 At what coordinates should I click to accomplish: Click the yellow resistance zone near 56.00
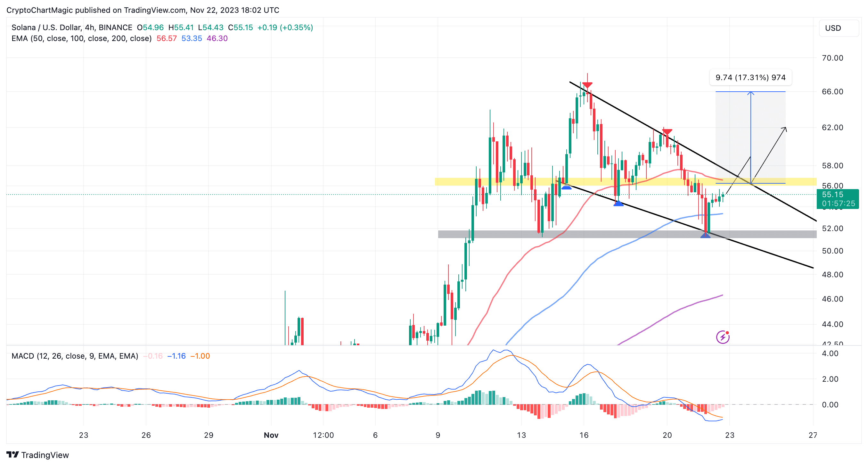coord(626,182)
